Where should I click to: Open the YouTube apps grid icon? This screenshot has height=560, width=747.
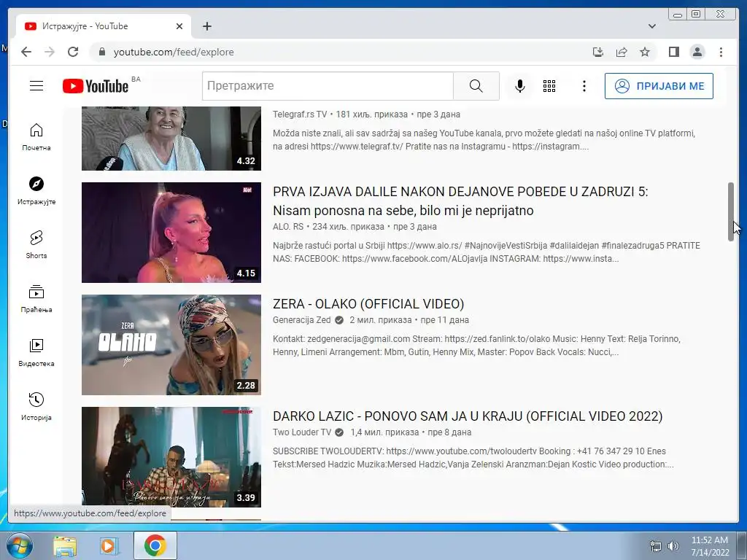(549, 86)
